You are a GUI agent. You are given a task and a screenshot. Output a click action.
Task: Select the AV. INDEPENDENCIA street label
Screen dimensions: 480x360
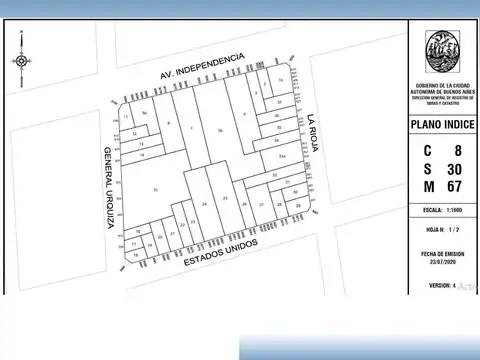coord(202,66)
